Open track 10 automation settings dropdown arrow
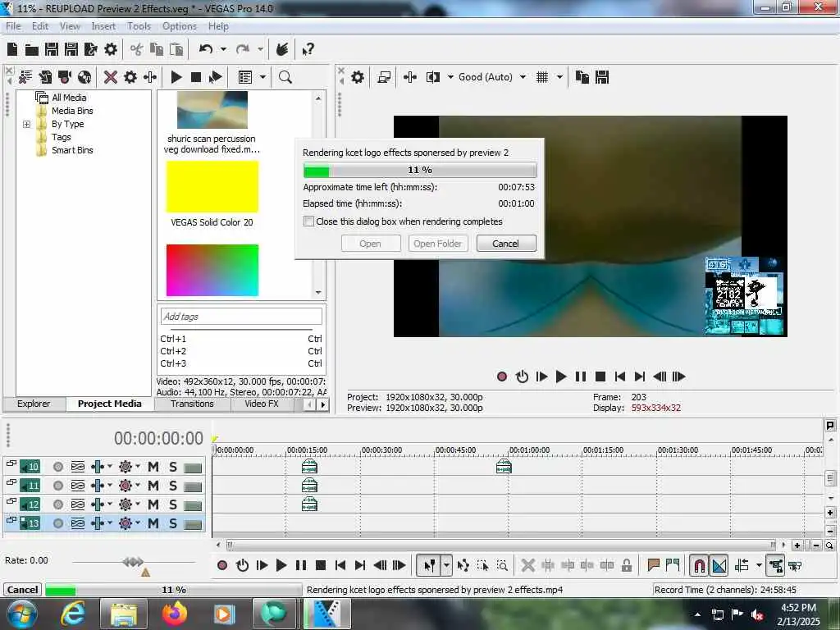This screenshot has height=630, width=840. click(137, 467)
